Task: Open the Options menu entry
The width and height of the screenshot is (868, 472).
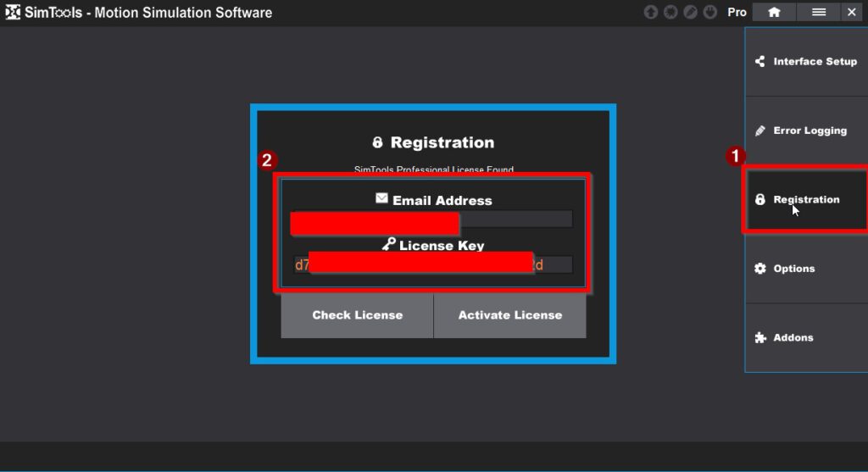Action: [x=806, y=269]
